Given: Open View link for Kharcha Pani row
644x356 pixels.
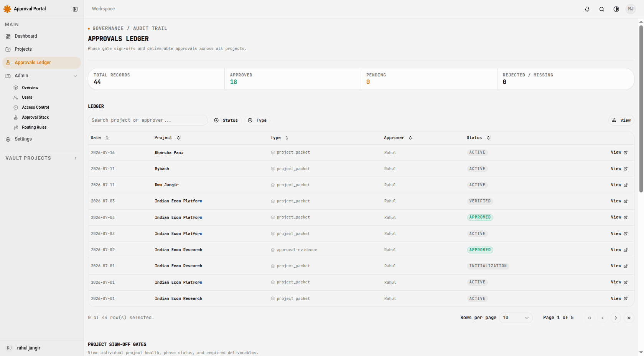Looking at the screenshot, I should (619, 152).
